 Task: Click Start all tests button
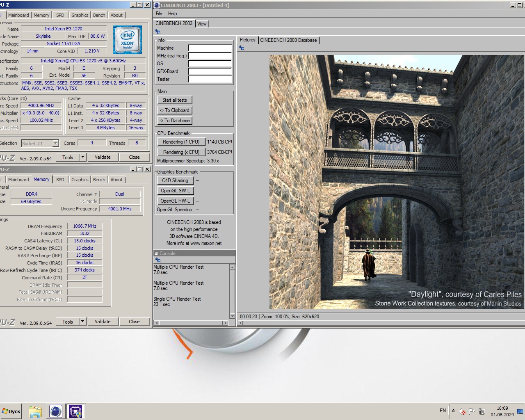tap(174, 100)
